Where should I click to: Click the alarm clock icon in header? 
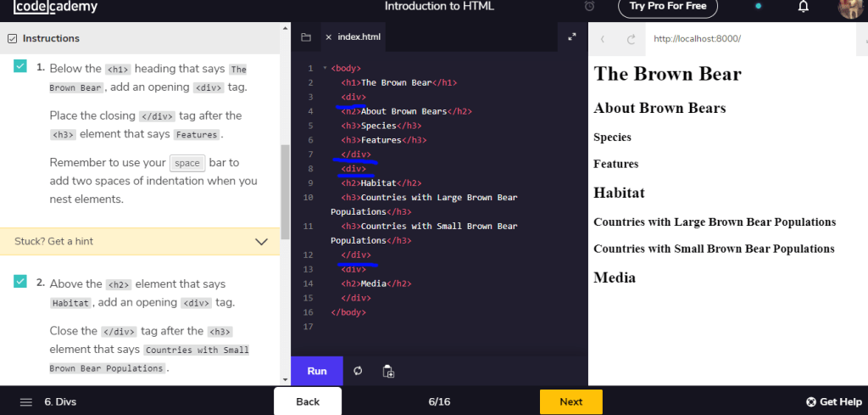tap(590, 7)
